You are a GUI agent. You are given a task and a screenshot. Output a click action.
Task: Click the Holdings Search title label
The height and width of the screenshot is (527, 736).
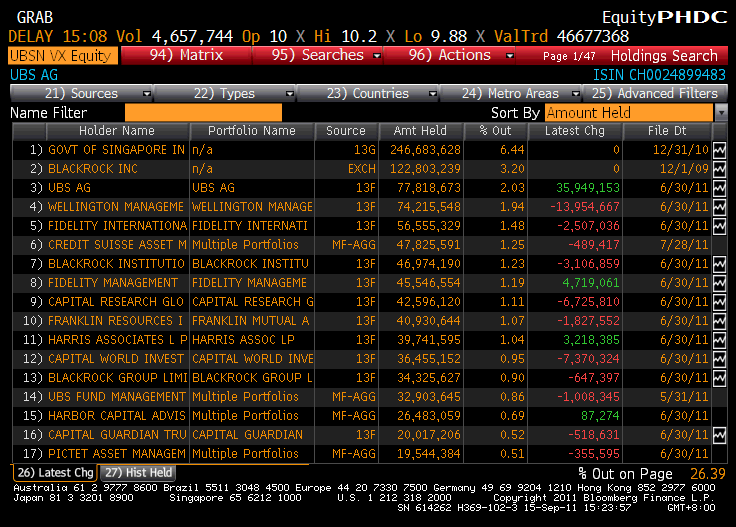tap(664, 56)
